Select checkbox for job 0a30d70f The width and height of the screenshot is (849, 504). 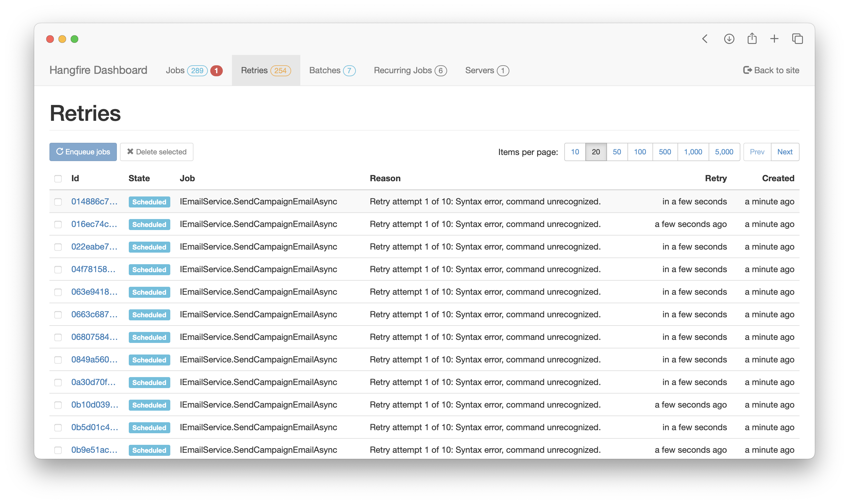tap(58, 382)
